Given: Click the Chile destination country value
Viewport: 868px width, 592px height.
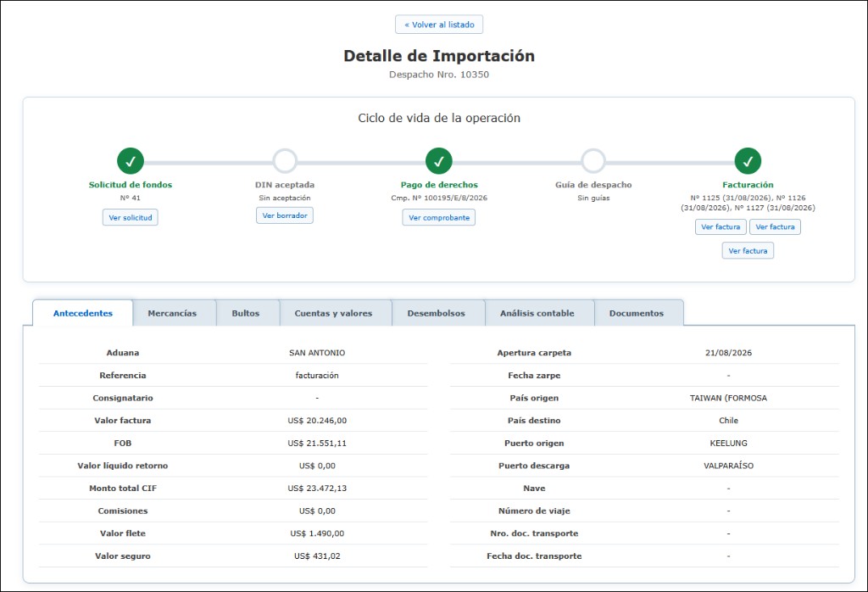Looking at the screenshot, I should [728, 421].
